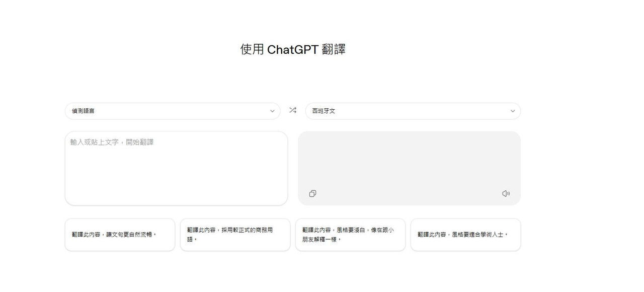Viewport: 644px width, 292px height.
Task: Choose suggestion 採用較正式的商務用語
Action: (235, 235)
